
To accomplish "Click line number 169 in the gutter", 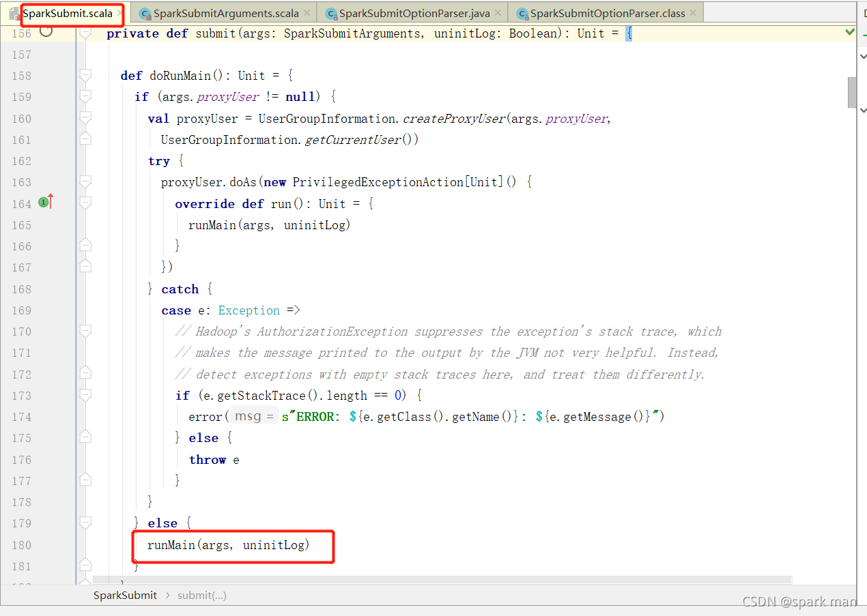I will click(x=21, y=310).
